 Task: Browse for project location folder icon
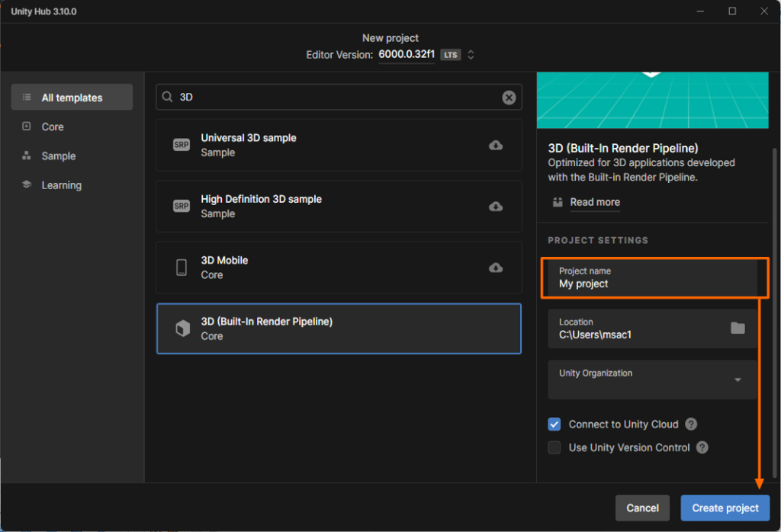pyautogui.click(x=738, y=328)
